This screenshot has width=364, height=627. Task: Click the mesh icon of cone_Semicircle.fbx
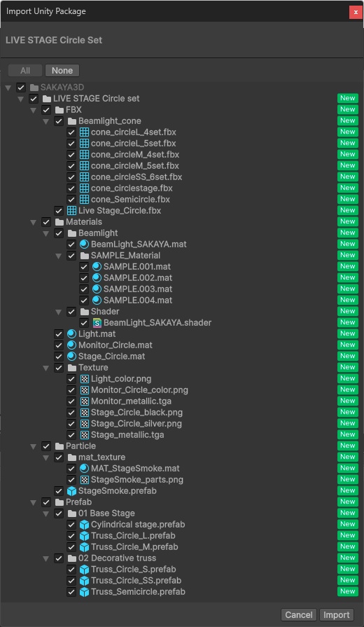click(x=84, y=199)
